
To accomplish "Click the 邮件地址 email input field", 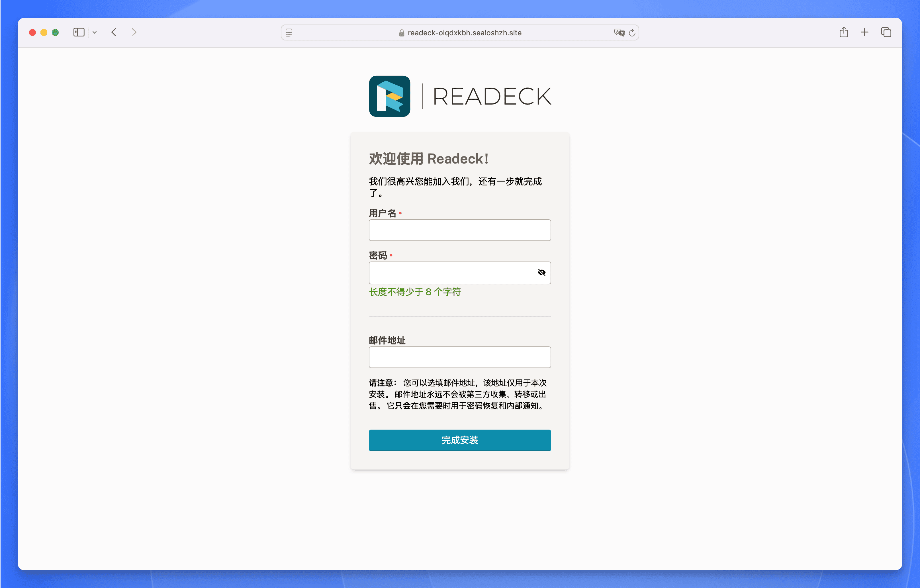I will click(x=459, y=357).
